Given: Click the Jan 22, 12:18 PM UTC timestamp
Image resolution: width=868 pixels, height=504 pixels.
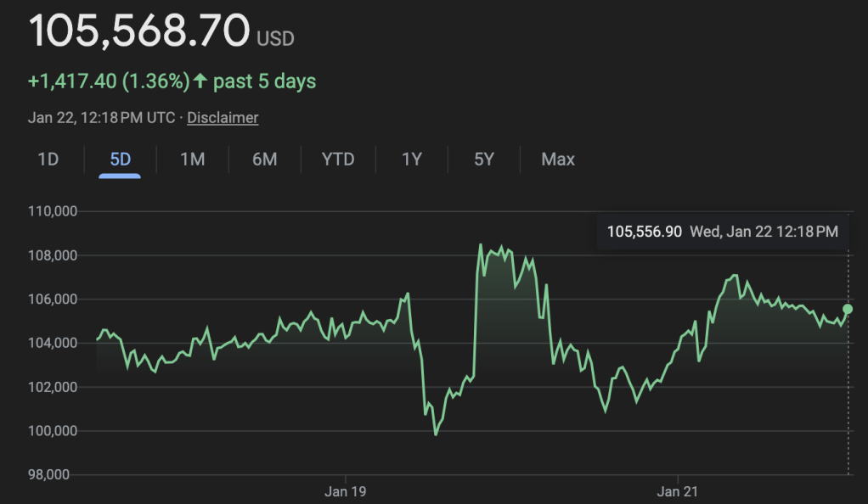Looking at the screenshot, I should click(x=101, y=118).
